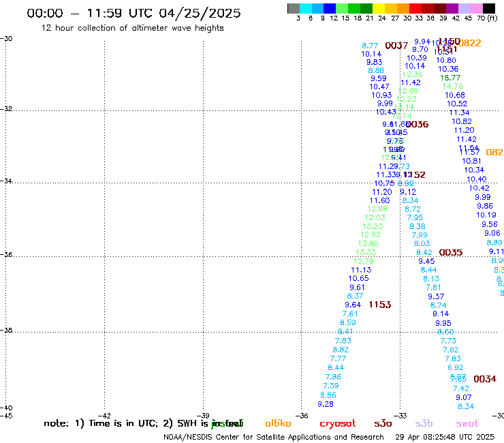Click wave height value '8.82'

pos(341,350)
